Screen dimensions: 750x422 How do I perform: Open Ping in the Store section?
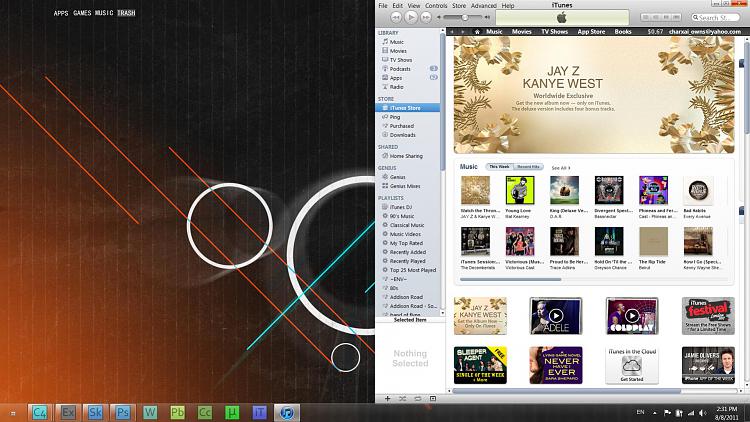pos(395,117)
